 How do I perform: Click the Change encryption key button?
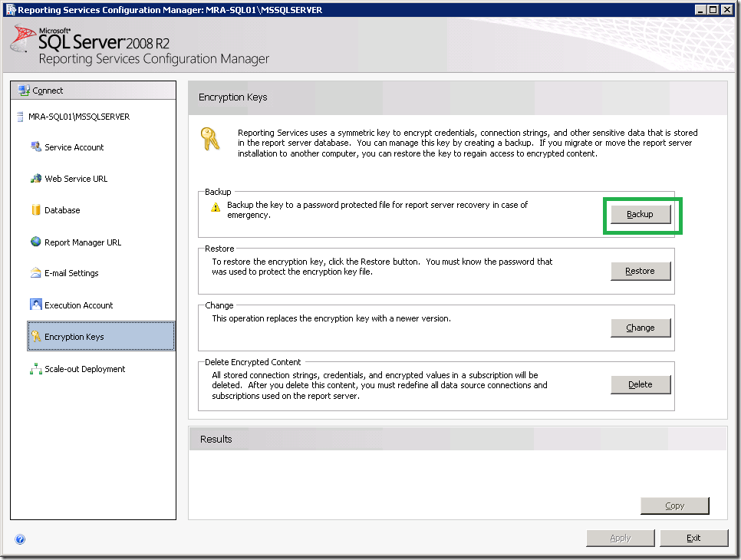tap(641, 328)
